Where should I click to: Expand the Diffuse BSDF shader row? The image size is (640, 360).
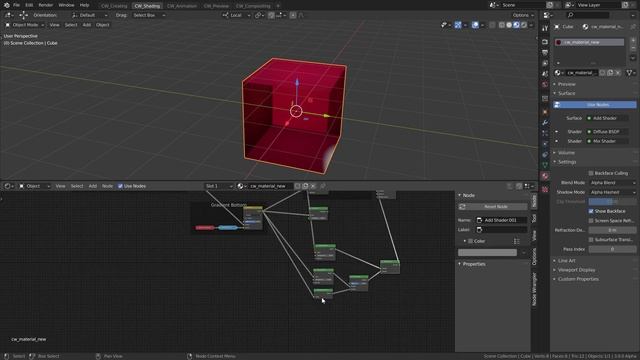[x=557, y=132]
